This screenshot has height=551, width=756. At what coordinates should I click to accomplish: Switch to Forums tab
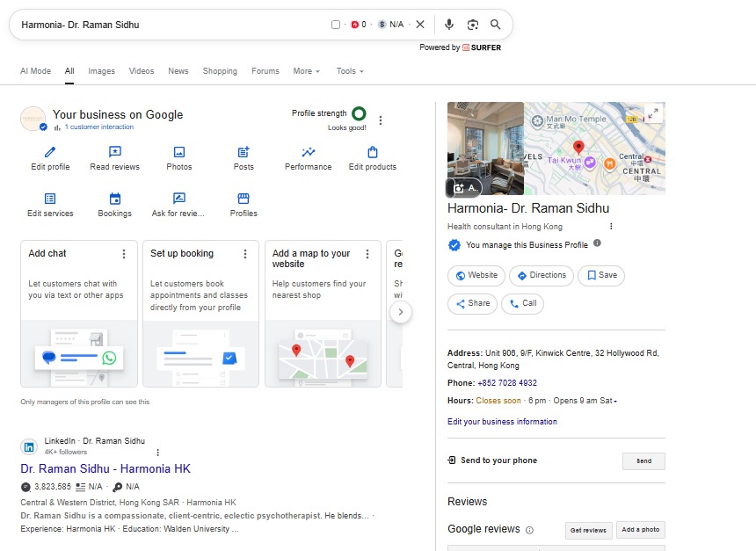265,71
